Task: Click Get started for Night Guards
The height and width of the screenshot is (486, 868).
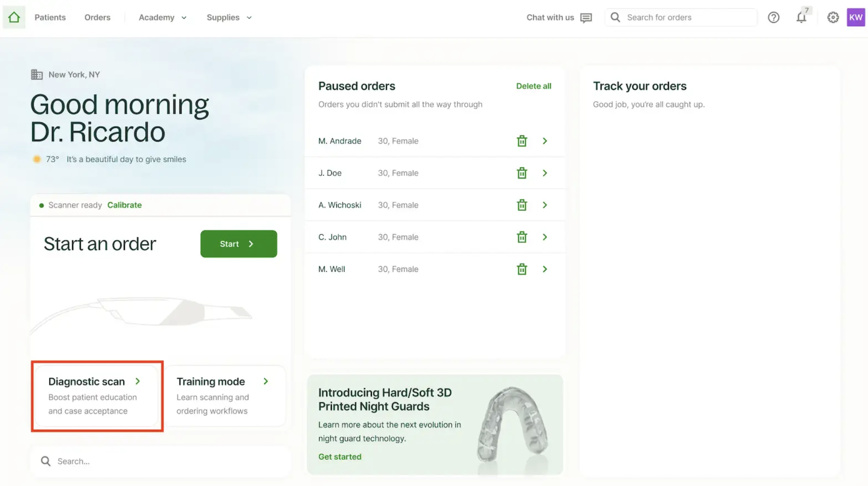Action: (x=340, y=457)
